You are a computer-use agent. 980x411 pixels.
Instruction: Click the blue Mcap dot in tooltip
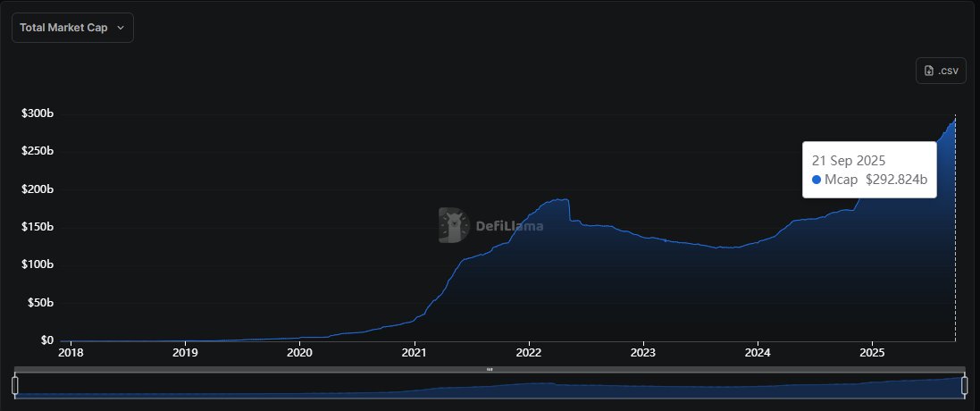pyautogui.click(x=817, y=180)
